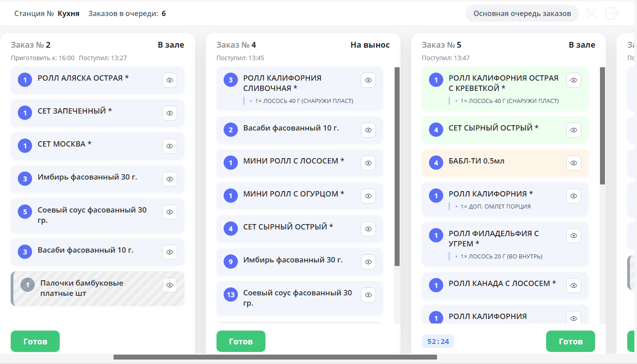Click the fullscreen icon in top bar

591,13
